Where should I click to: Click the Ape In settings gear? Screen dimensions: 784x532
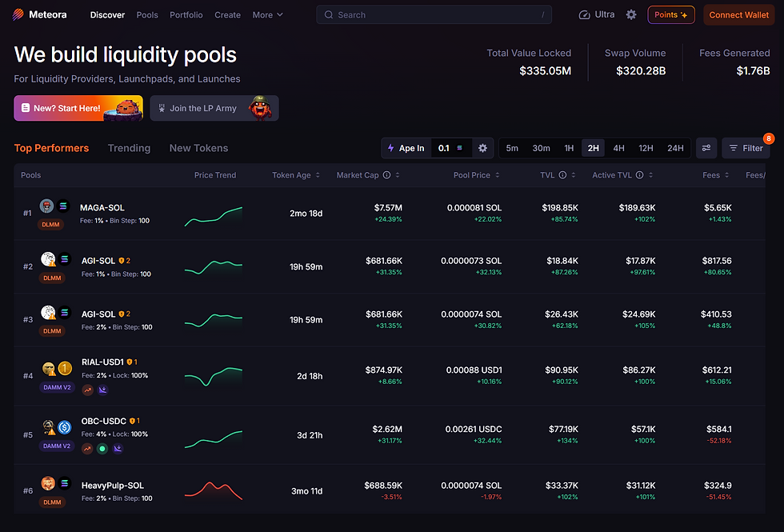click(482, 148)
